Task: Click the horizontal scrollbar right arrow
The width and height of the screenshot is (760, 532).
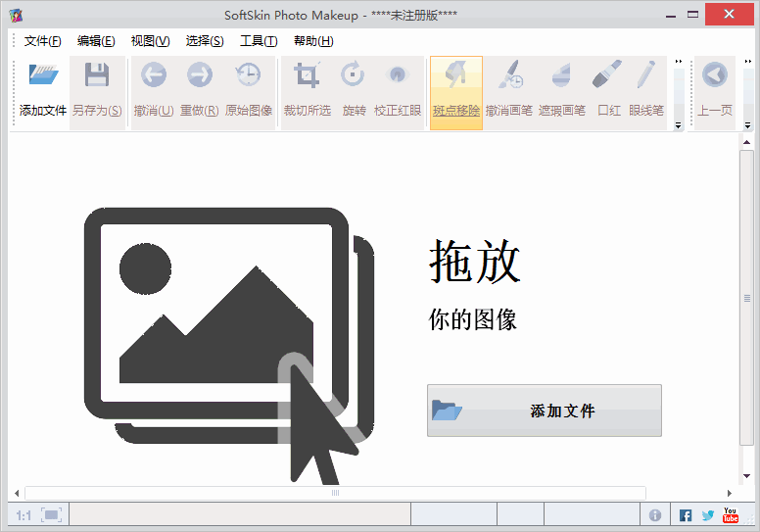Action: (730, 493)
